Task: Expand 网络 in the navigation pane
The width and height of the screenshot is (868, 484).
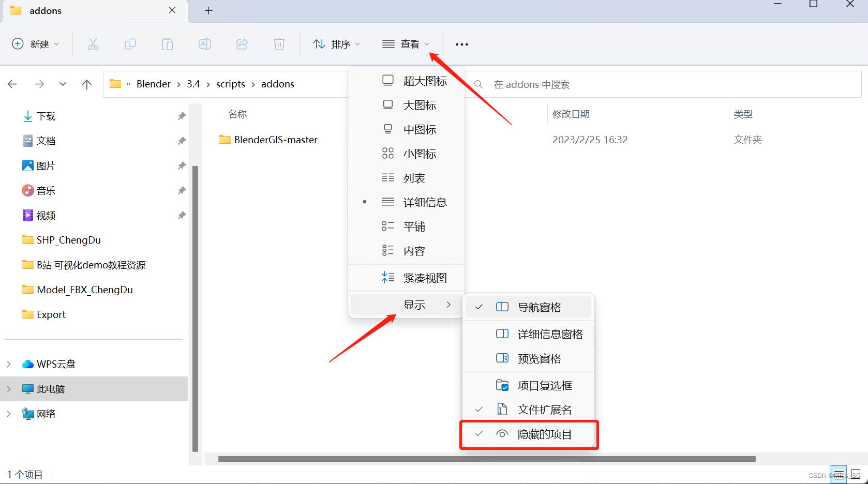Action: point(8,413)
